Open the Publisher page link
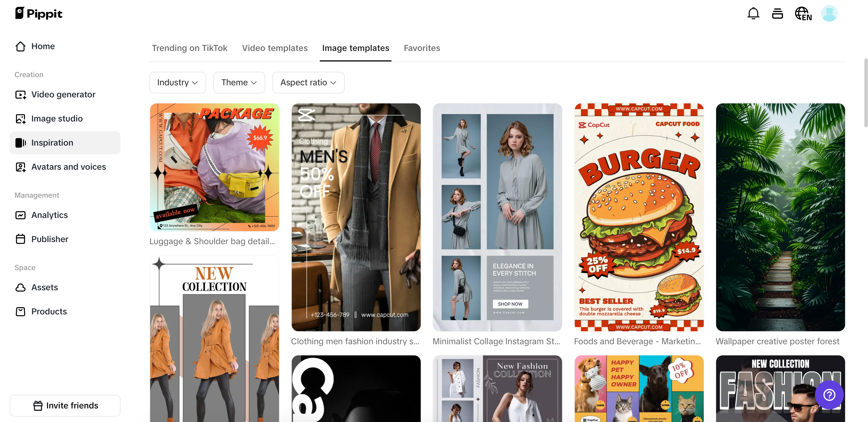The image size is (868, 422). tap(49, 239)
